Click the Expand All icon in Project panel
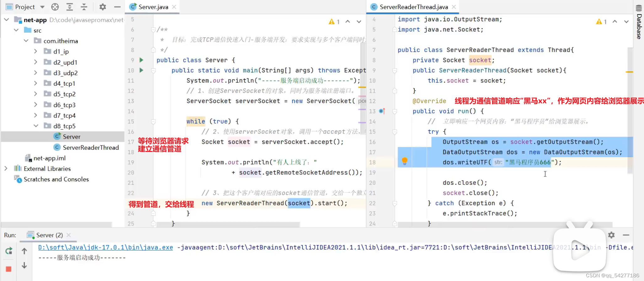 tap(70, 7)
